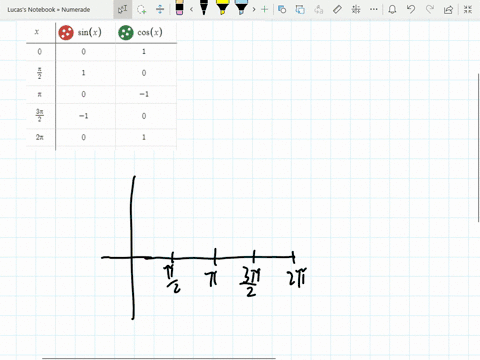Click the insert space tool
480x360 pixels.
click(x=160, y=9)
